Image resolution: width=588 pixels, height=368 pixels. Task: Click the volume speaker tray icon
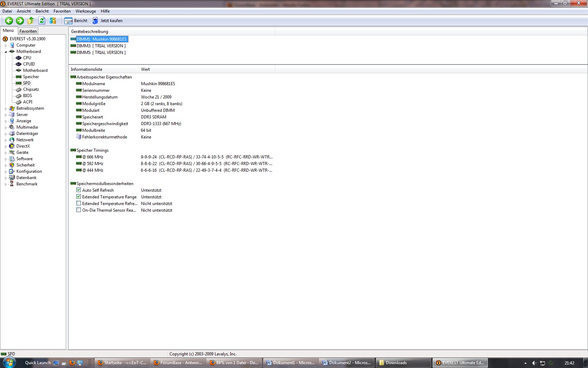(x=534, y=363)
